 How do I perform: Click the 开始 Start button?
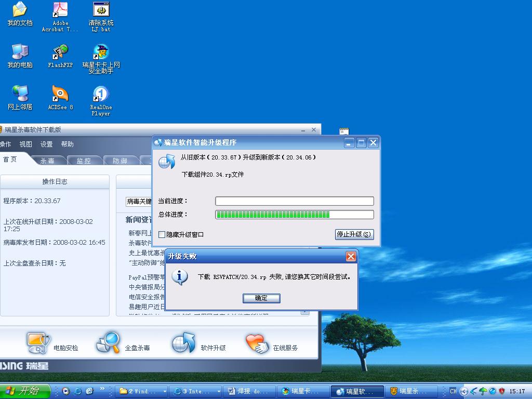[25, 391]
